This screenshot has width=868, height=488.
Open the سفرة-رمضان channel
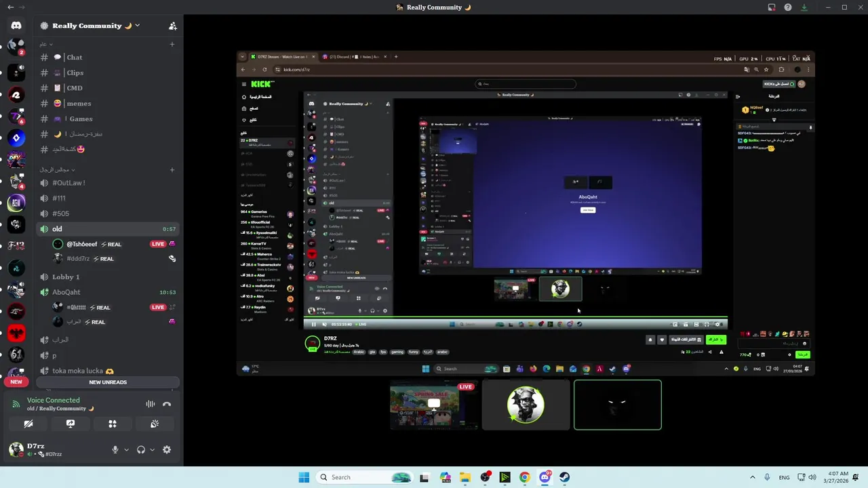[108, 134]
